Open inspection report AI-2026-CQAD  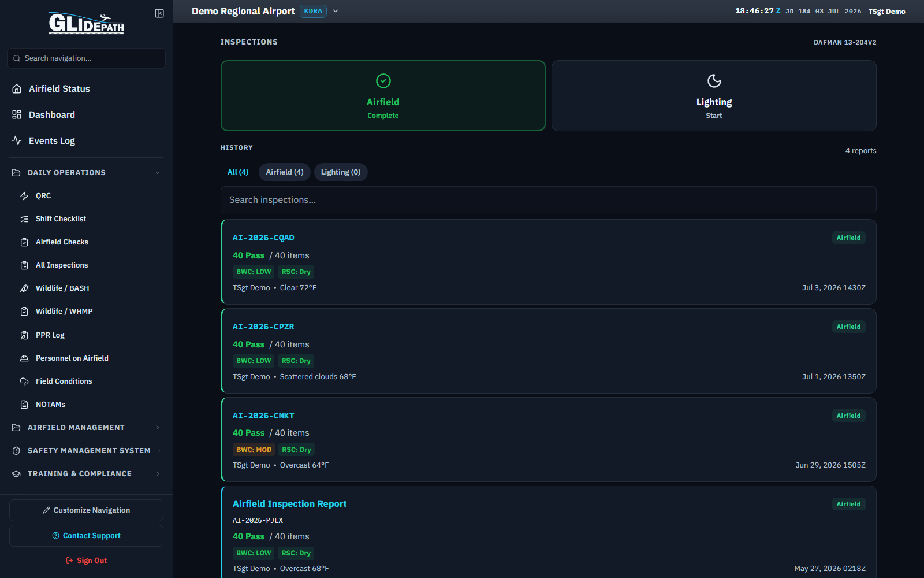[263, 238]
